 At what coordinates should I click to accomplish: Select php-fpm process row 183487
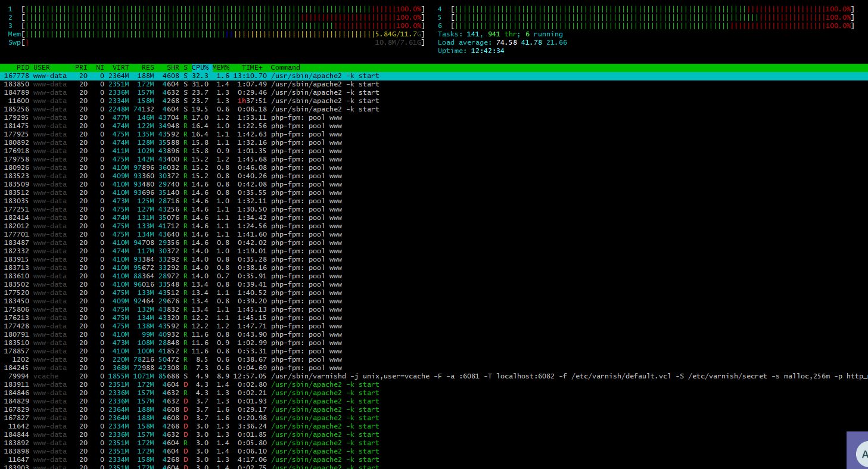(434, 243)
